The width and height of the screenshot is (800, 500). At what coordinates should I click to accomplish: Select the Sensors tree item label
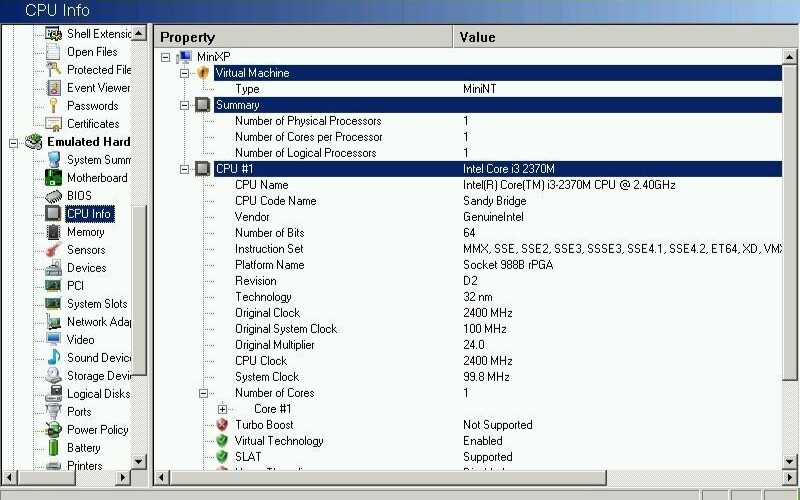[86, 250]
